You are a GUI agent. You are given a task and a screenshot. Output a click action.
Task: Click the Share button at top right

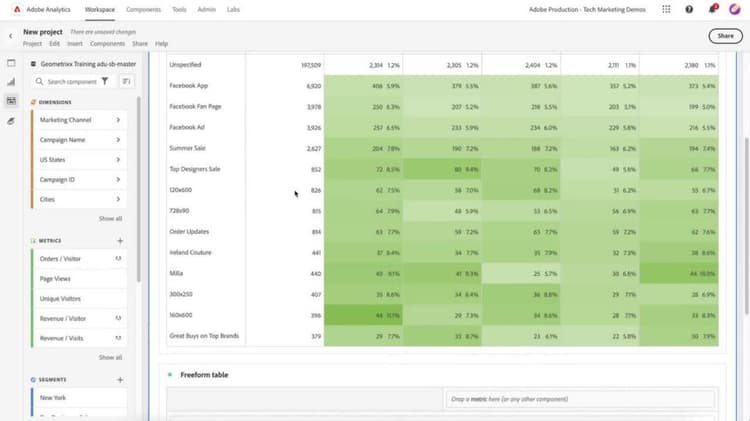click(725, 36)
